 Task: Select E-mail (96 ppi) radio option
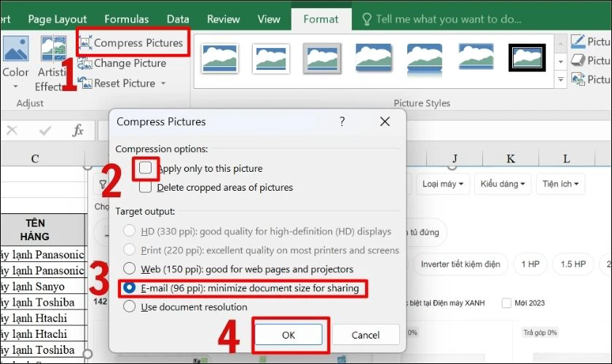click(129, 288)
